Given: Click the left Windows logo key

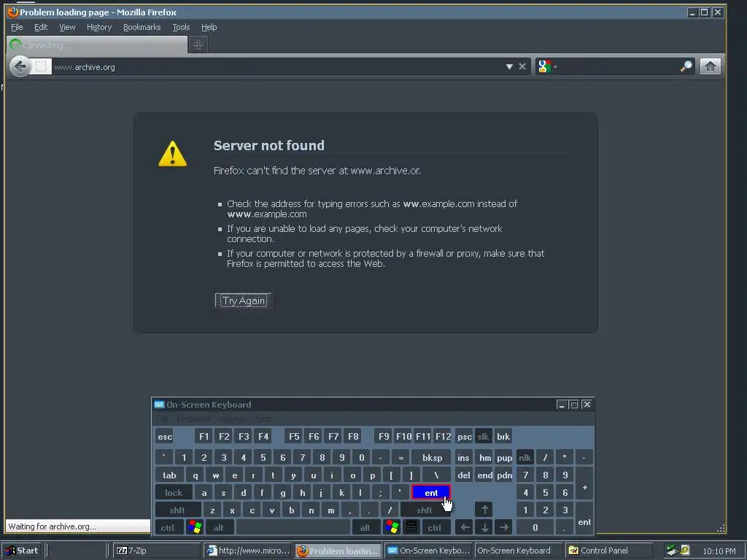Looking at the screenshot, I should (195, 527).
